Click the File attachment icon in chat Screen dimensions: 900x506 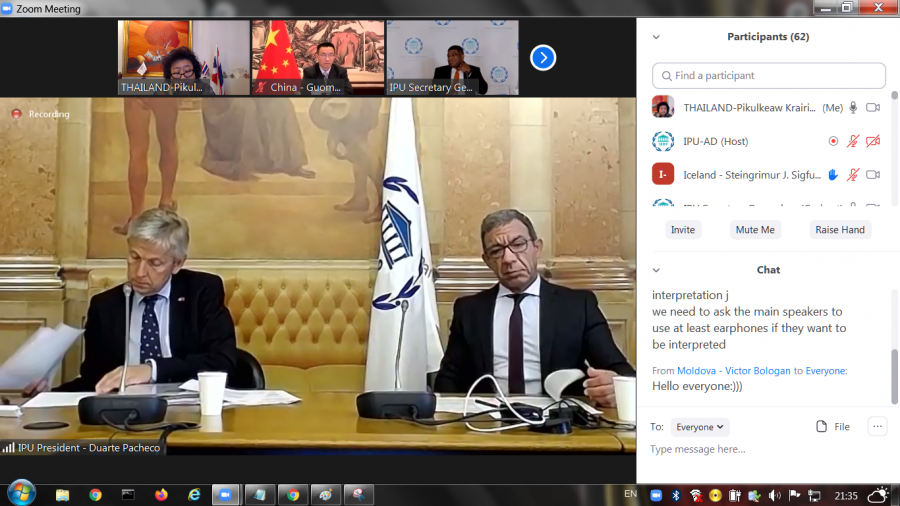pos(822,427)
